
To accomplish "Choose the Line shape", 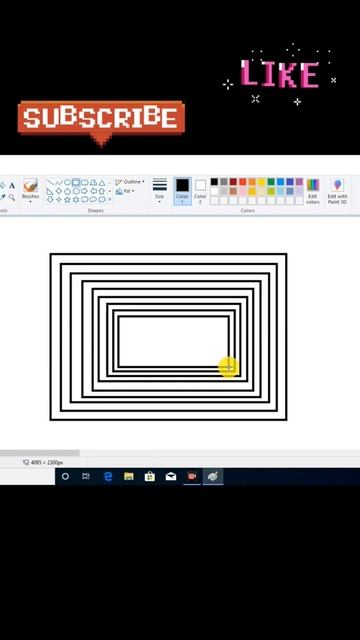I will 50,182.
